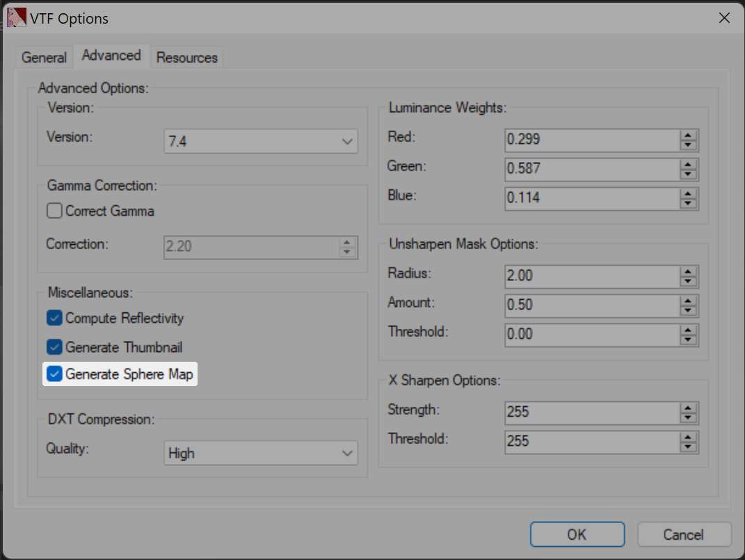Uncheck Compute Reflectivity option
745x560 pixels.
54,318
